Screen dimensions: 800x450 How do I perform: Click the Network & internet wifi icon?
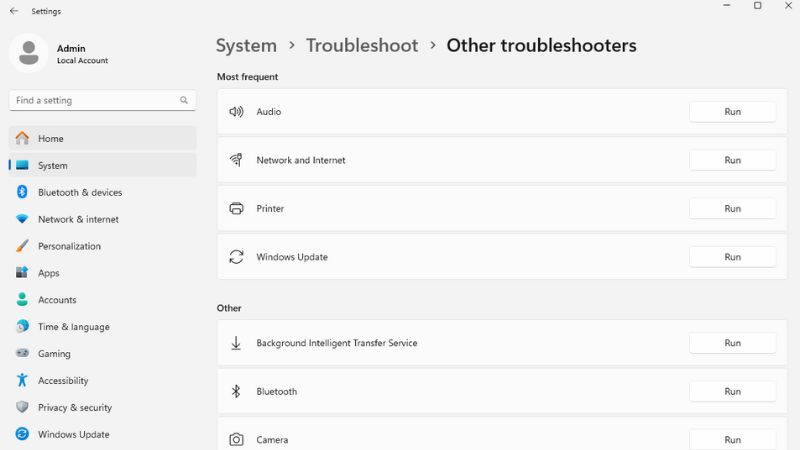point(22,219)
